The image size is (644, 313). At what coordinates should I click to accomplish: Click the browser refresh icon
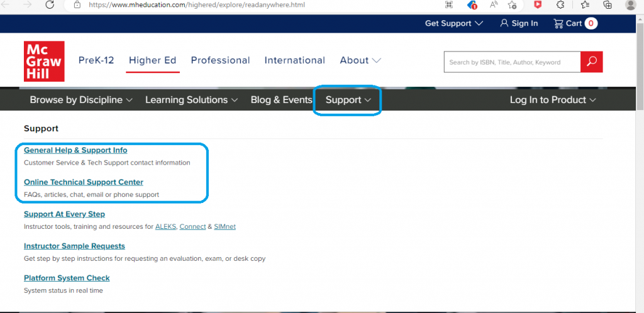pos(50,4)
